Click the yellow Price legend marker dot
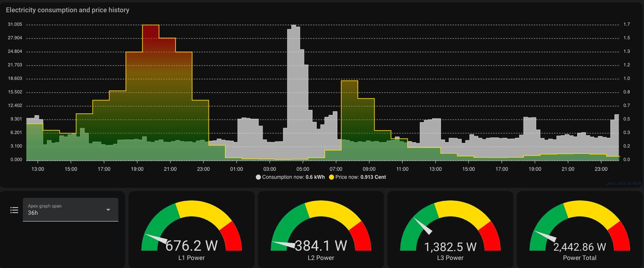The width and height of the screenshot is (644, 268). pos(332,177)
